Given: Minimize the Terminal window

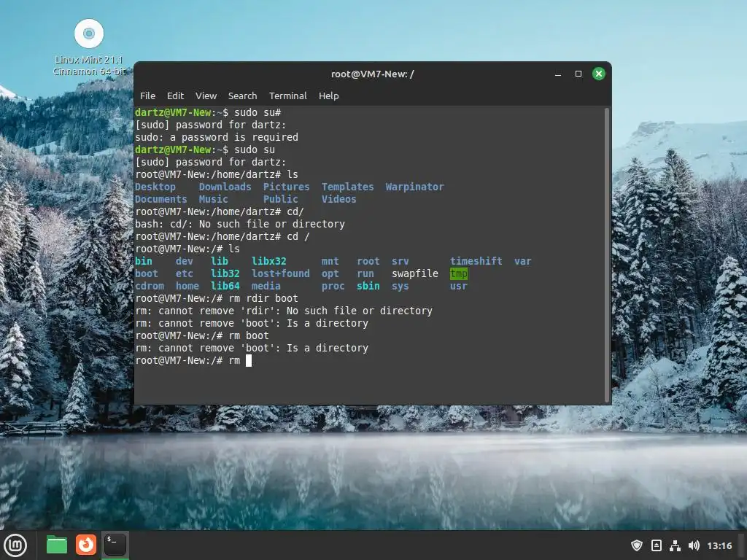Looking at the screenshot, I should [558, 74].
